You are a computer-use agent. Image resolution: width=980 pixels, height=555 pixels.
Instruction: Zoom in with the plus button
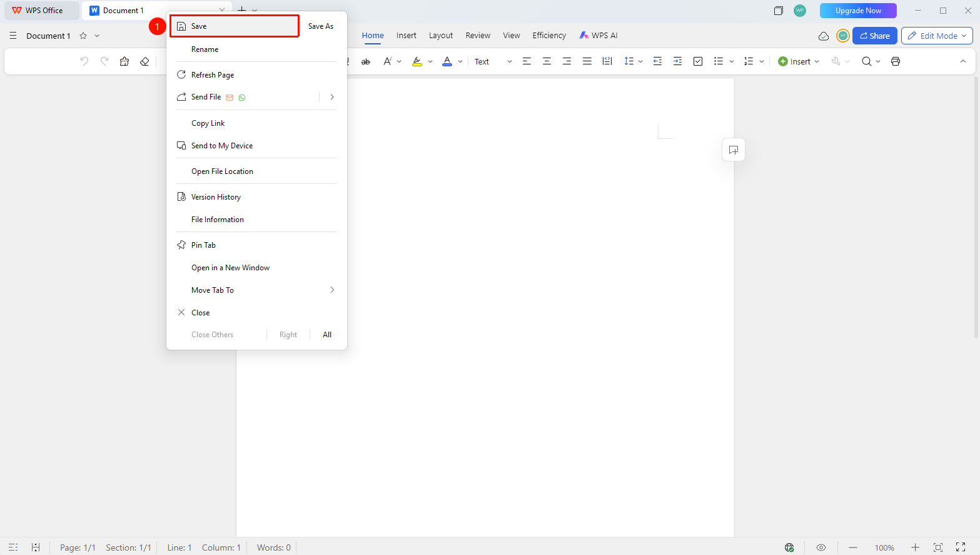[915, 547]
